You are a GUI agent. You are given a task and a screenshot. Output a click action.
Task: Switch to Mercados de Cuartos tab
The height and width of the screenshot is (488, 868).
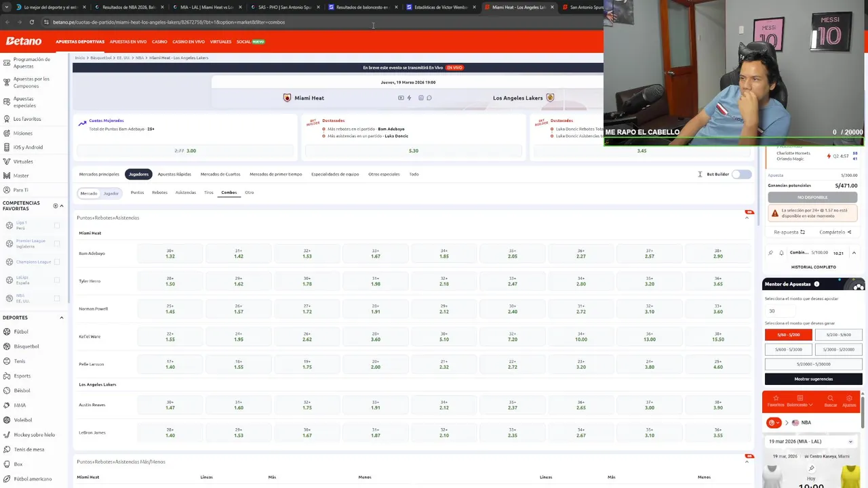[x=220, y=174]
